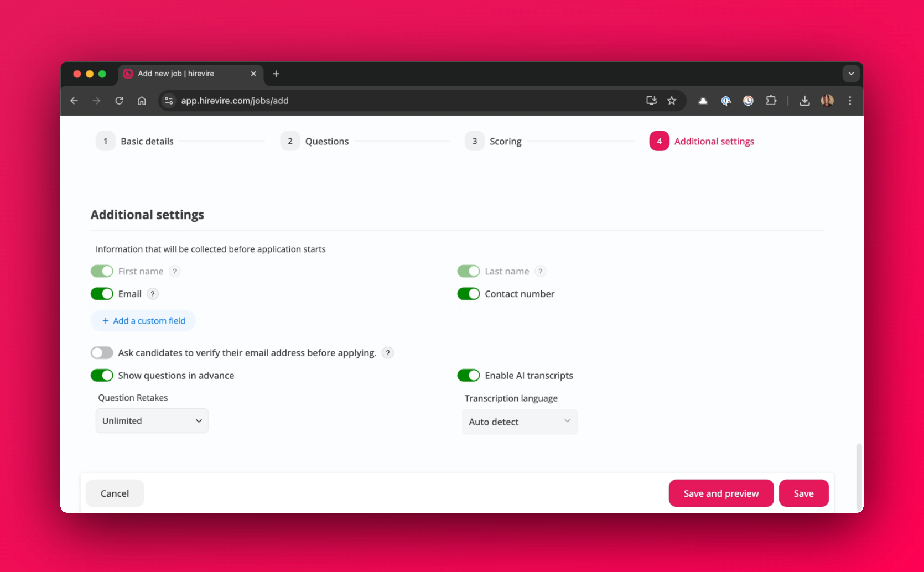
Task: Click the help icon next to Email
Action: [x=153, y=294]
